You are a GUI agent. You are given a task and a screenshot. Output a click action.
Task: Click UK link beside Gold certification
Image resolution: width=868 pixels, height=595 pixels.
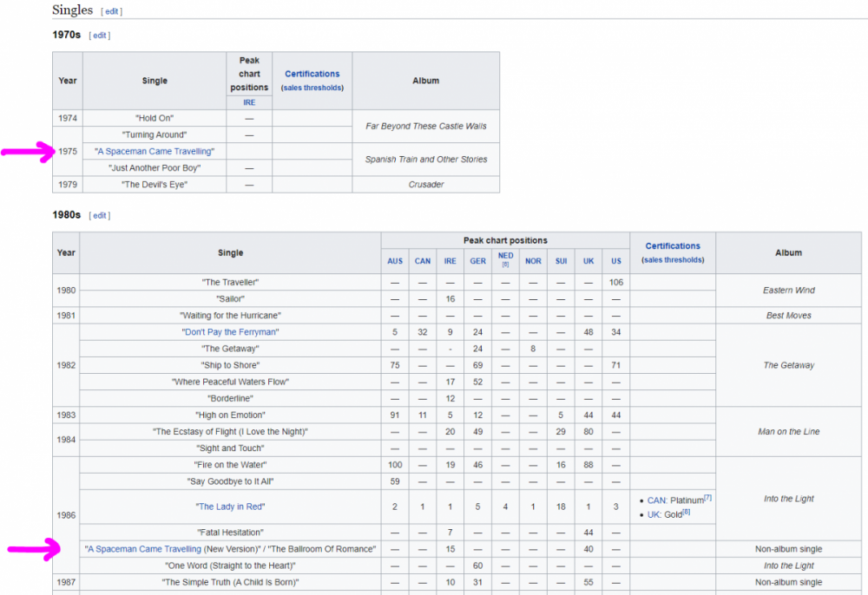click(x=654, y=513)
